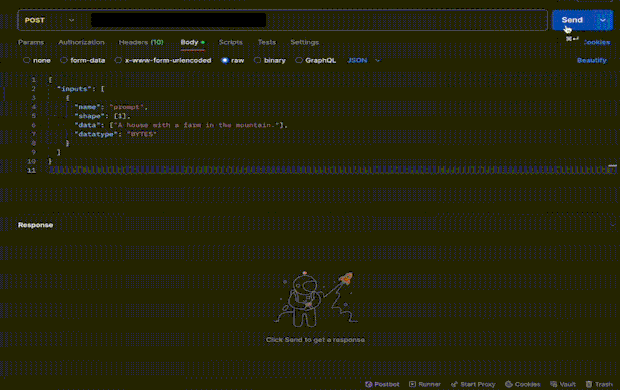This screenshot has height=390, width=620.
Task: Choose GraphQL body type
Action: [x=316, y=61]
